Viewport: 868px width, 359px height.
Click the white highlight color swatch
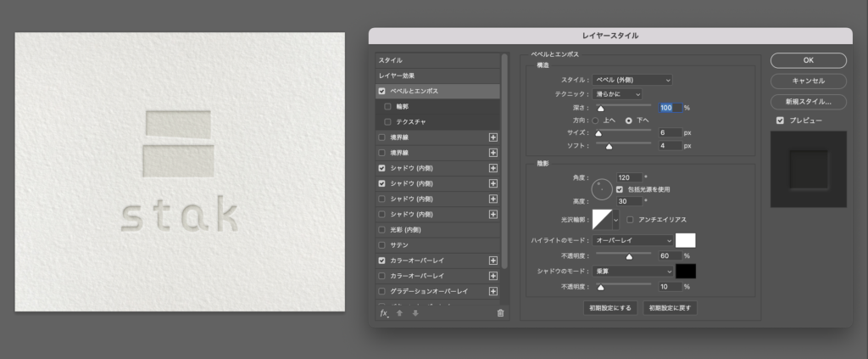685,241
